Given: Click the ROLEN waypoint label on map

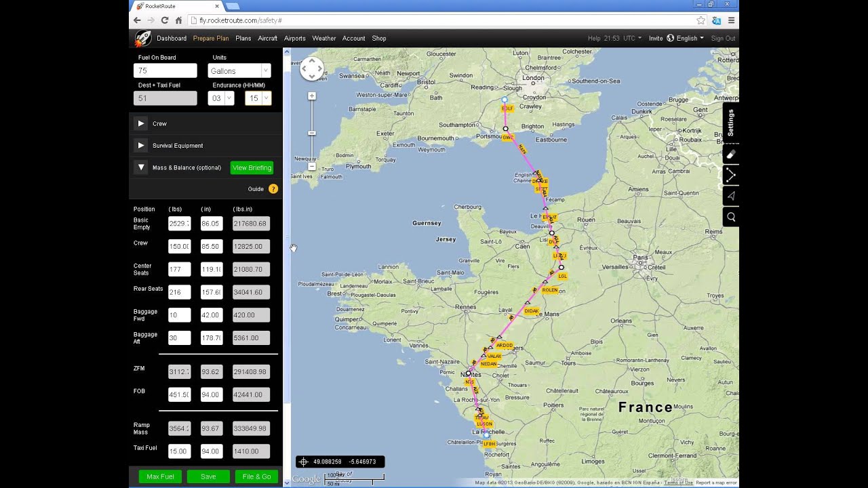Looking at the screenshot, I should (550, 290).
